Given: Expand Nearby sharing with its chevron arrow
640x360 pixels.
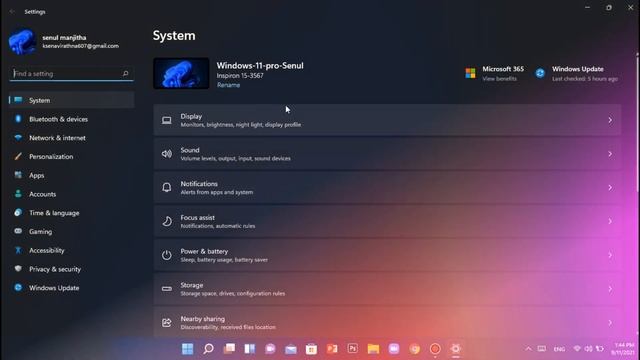Looking at the screenshot, I should pyautogui.click(x=610, y=323).
